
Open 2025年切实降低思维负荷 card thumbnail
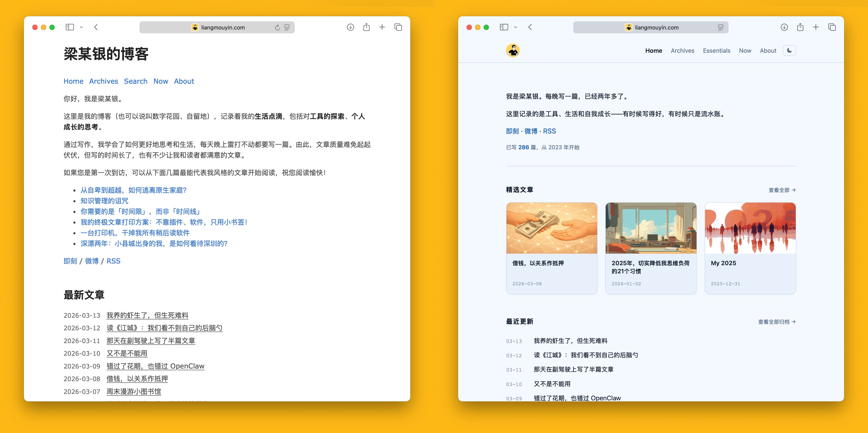(651, 228)
